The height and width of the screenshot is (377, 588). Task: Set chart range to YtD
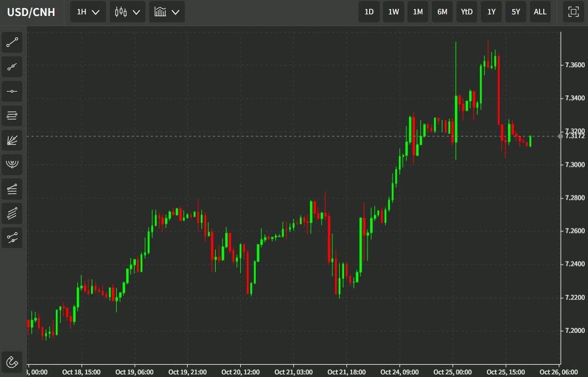pos(467,12)
